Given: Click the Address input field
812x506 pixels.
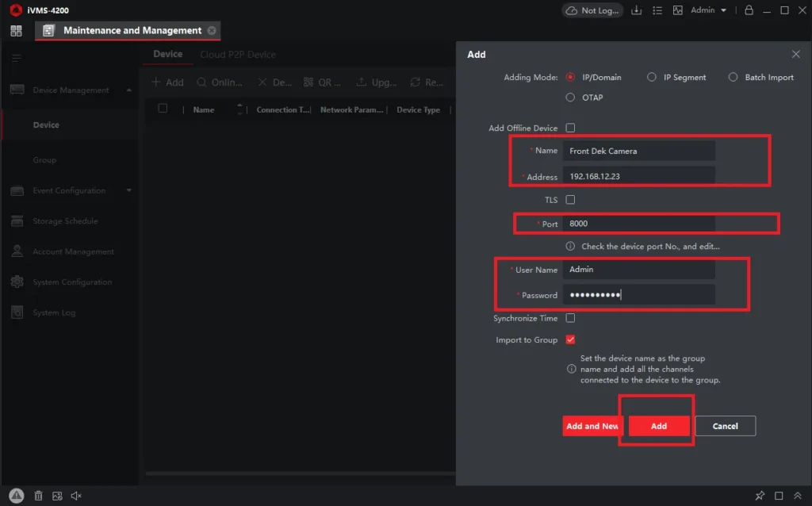Looking at the screenshot, I should [x=638, y=176].
